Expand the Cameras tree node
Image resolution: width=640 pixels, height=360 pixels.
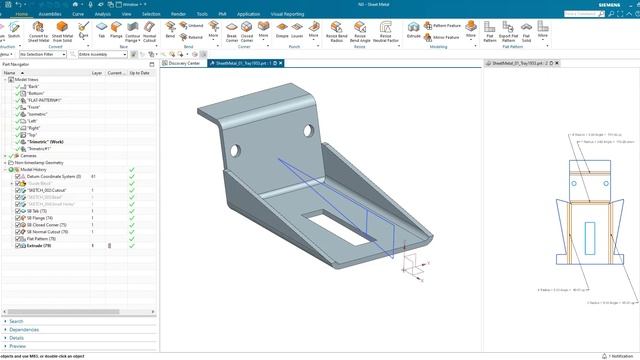tap(5, 156)
